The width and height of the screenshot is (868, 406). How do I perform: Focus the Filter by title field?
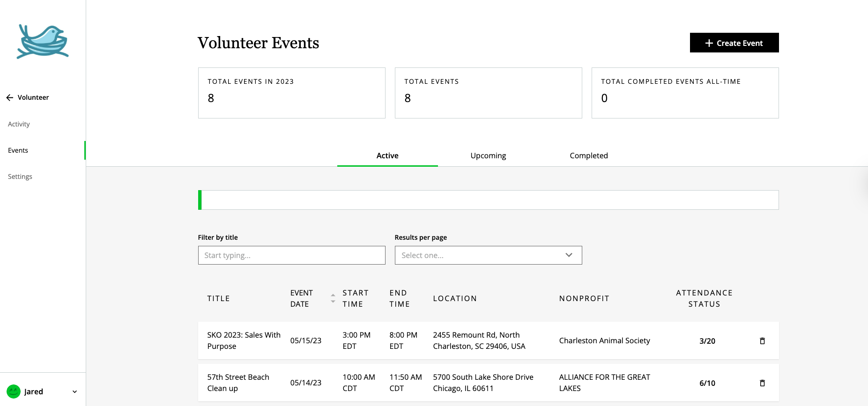pyautogui.click(x=291, y=255)
